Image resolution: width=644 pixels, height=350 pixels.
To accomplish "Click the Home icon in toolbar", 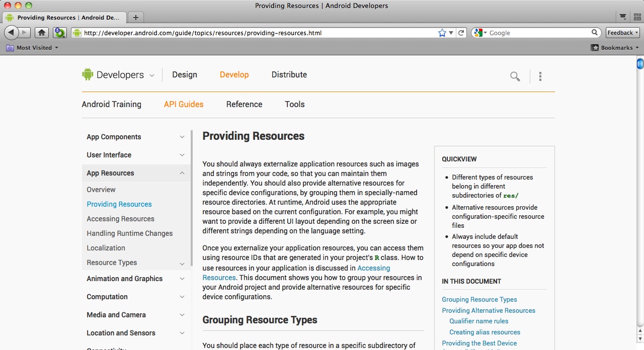I will tap(42, 33).
